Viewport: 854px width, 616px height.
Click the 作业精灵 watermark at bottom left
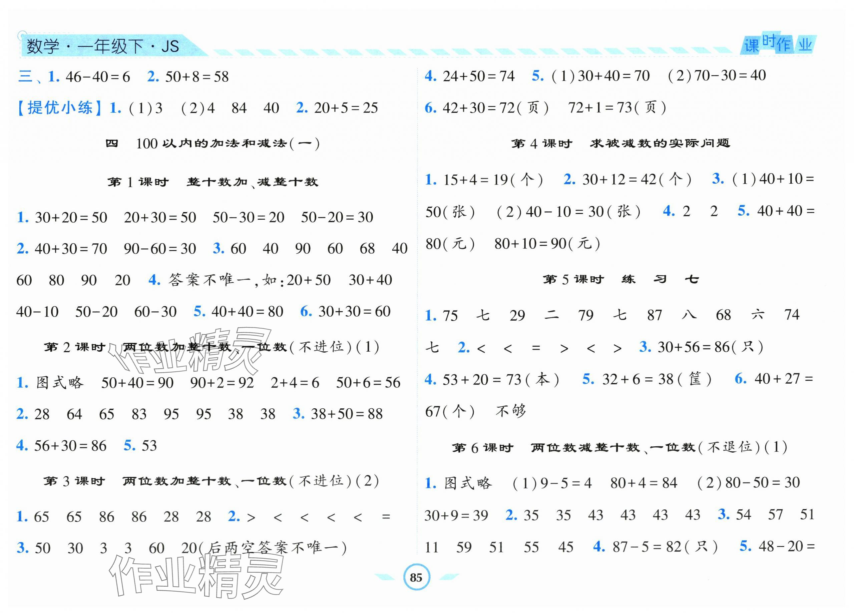pyautogui.click(x=196, y=576)
